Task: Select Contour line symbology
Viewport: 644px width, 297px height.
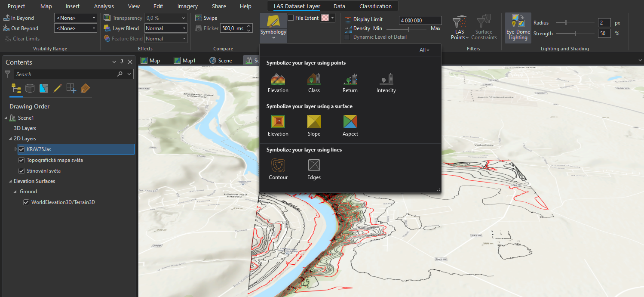Action: (278, 170)
